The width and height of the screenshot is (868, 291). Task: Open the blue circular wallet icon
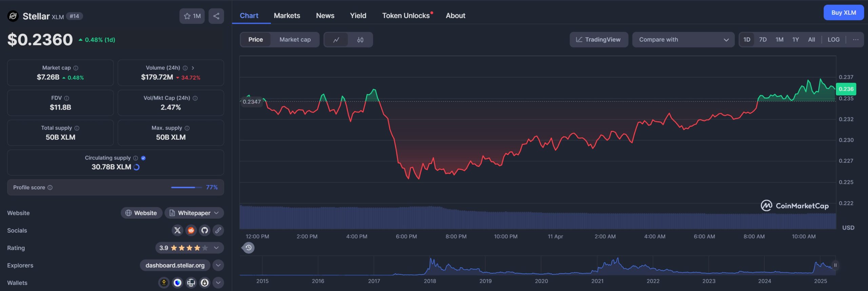[x=177, y=283]
